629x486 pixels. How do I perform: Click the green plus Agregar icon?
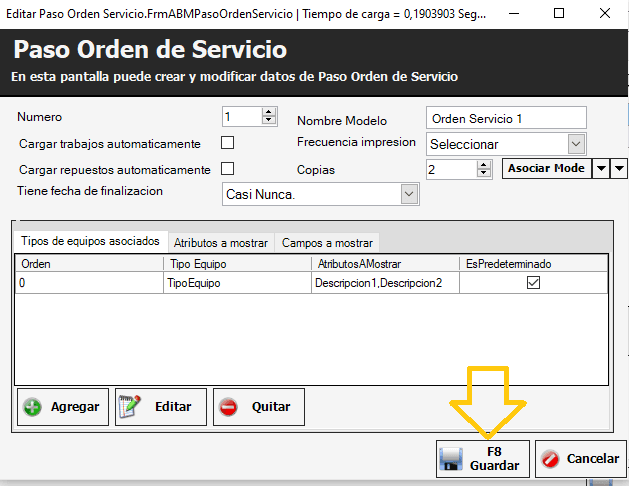[33, 407]
